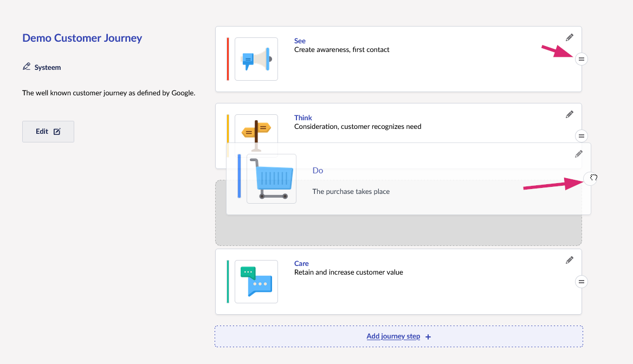This screenshot has width=633, height=364.
Task: Click the pencil icon on the Do card
Action: click(578, 154)
